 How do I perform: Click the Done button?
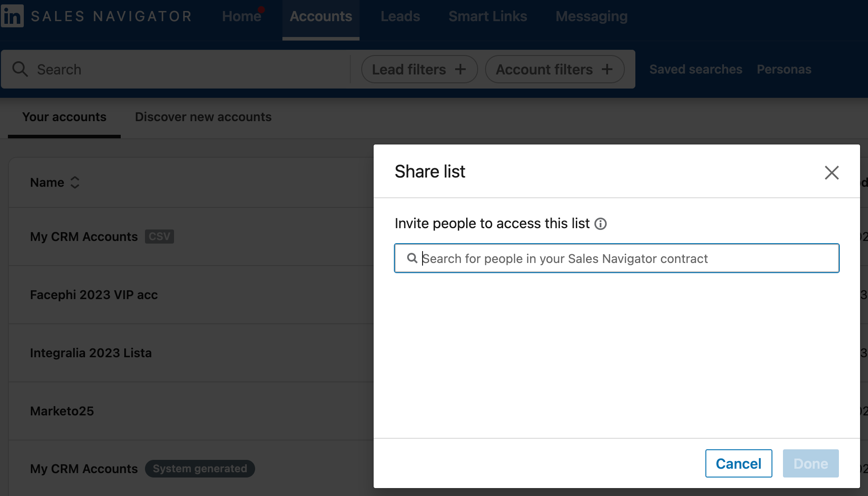point(811,463)
